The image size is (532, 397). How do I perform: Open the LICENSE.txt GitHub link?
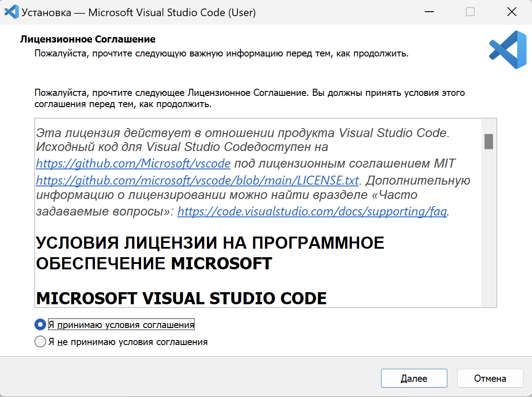coord(197,180)
